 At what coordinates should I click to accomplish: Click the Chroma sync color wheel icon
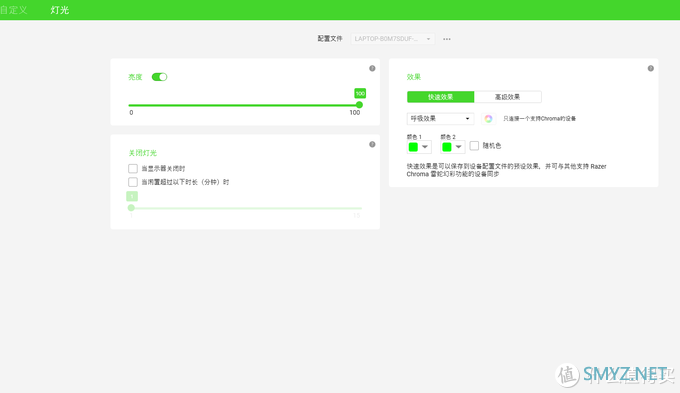[488, 118]
